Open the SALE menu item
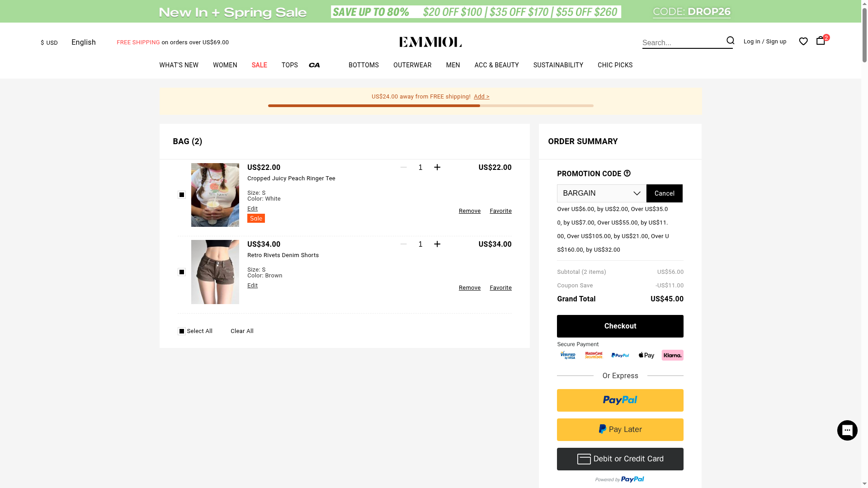Viewport: 868px width, 488px height. (x=259, y=65)
